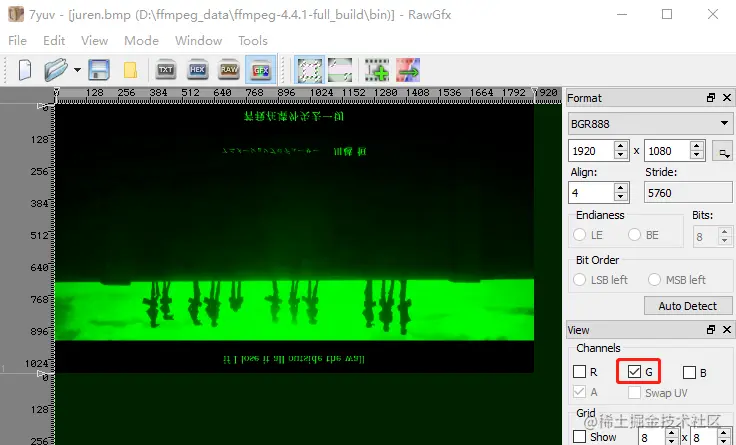
Task: Click the convert frame arrow icon
Action: pos(408,70)
